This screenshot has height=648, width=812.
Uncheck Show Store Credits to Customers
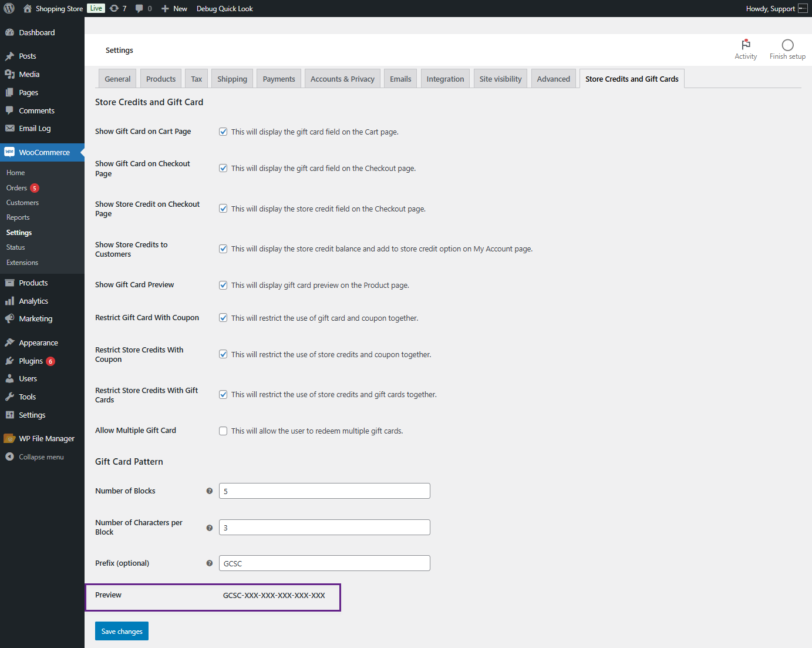[x=223, y=249]
